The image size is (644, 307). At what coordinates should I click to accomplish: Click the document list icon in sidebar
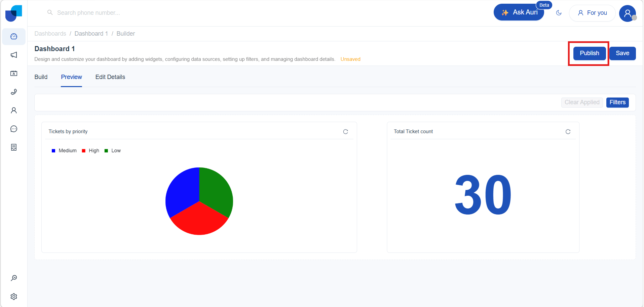14,147
